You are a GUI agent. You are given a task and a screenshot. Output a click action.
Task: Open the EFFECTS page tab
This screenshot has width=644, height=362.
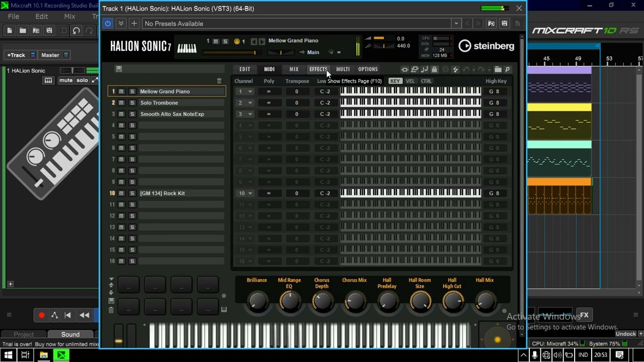[318, 69]
